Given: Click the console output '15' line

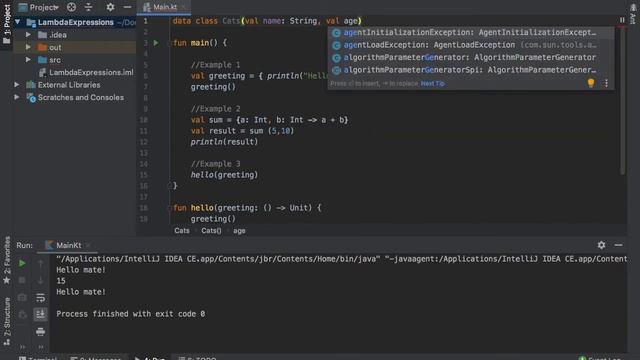Looking at the screenshot, I should [x=61, y=281].
